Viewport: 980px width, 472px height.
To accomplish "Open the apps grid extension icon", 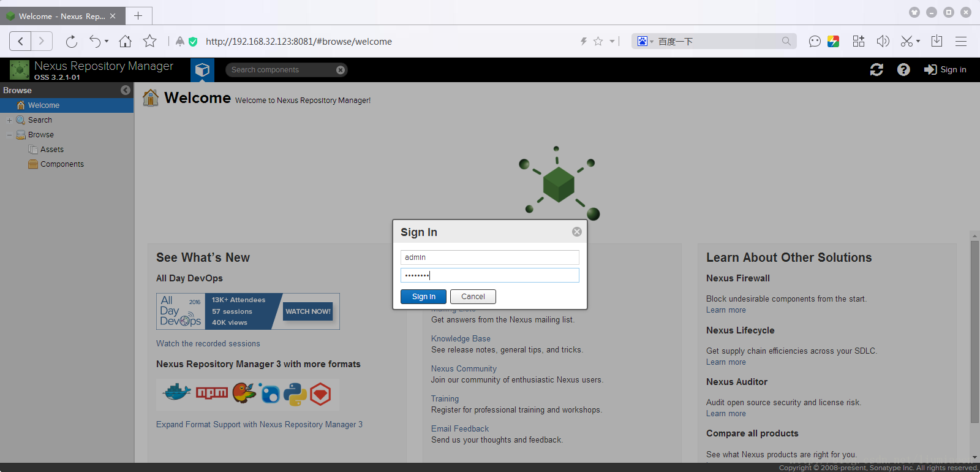I will (x=859, y=41).
